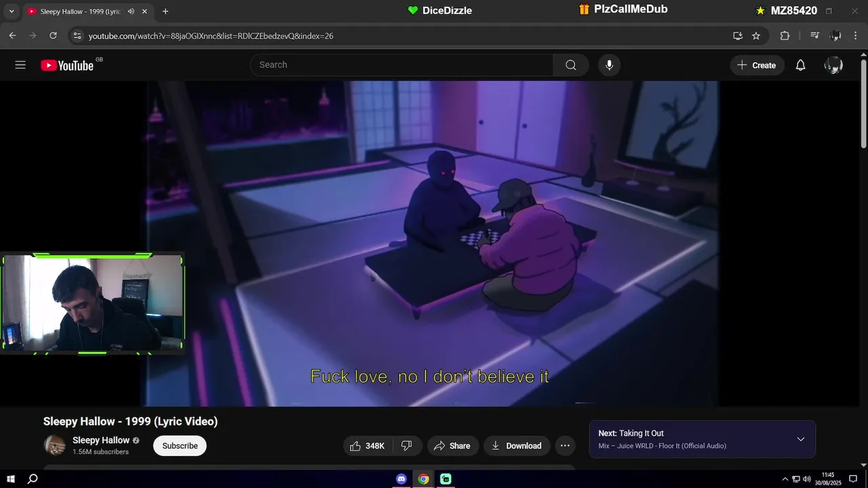Open Discord from the taskbar

(401, 479)
